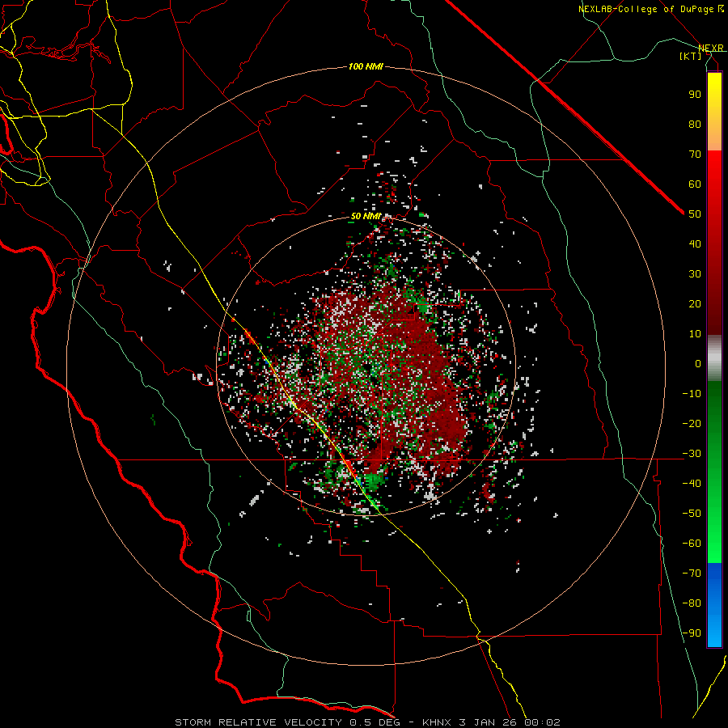Click the [KT] units label
Screen dimensions: 728x728
coord(691,56)
